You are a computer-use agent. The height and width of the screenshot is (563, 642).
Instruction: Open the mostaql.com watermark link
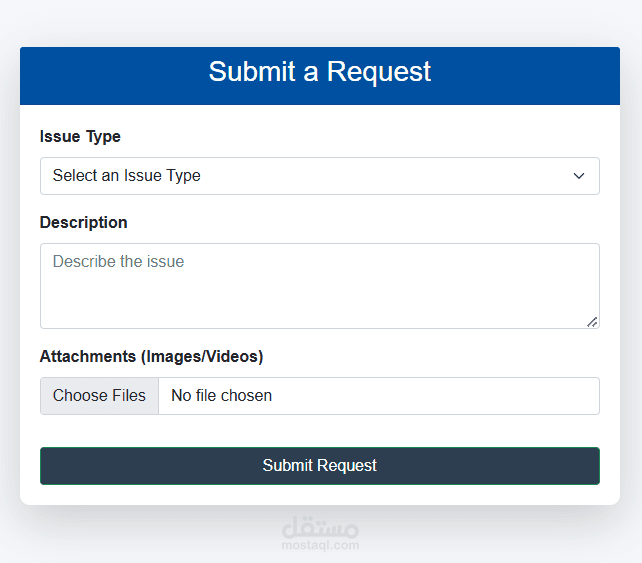[x=320, y=546]
